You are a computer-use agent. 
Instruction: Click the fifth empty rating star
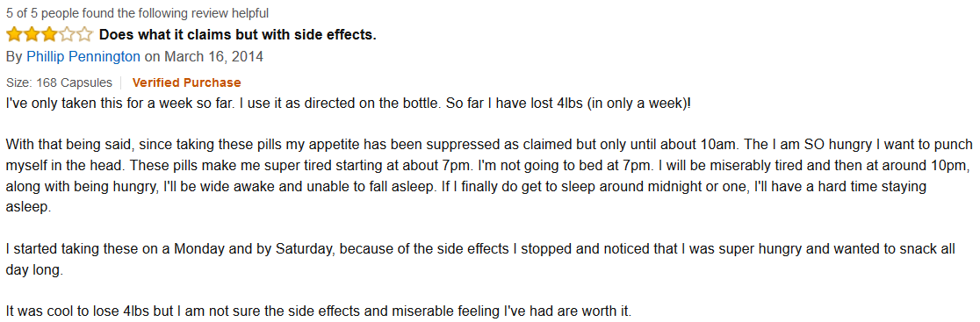[x=84, y=35]
